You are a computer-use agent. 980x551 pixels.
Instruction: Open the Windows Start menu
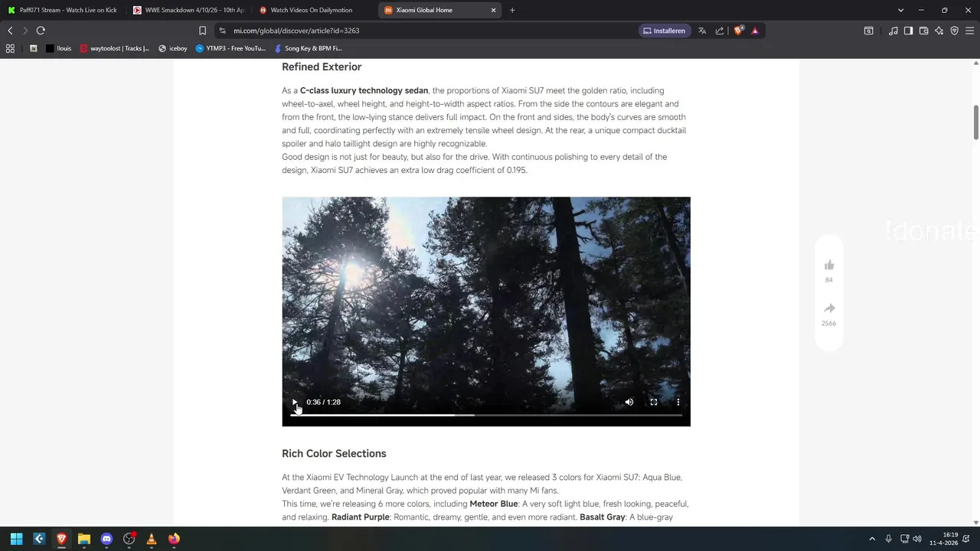pyautogui.click(x=17, y=539)
